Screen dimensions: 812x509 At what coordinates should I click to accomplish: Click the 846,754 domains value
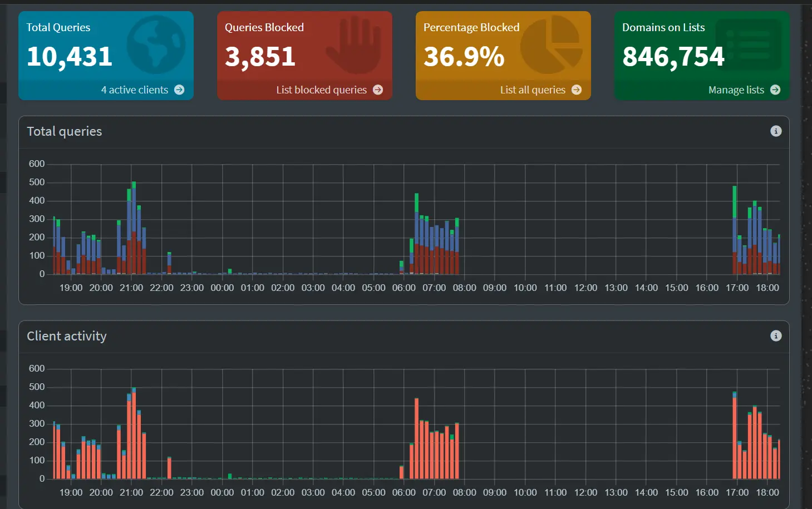(673, 56)
